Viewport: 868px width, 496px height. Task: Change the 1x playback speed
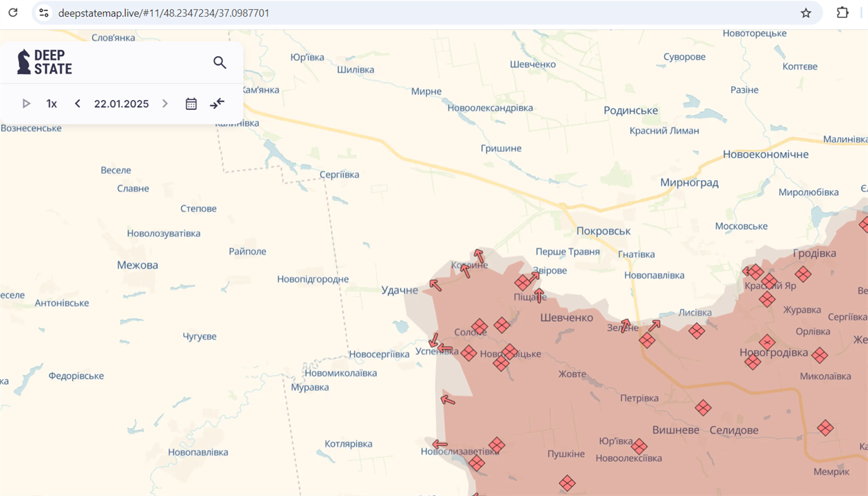click(51, 104)
